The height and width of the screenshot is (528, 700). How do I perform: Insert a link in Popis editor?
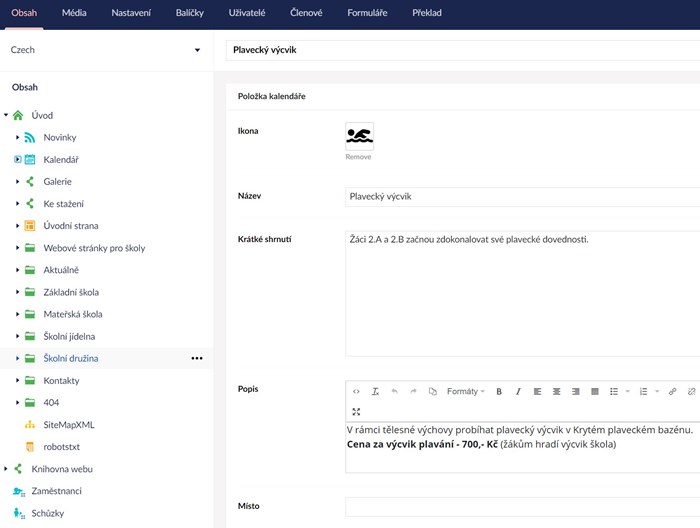[672, 391]
